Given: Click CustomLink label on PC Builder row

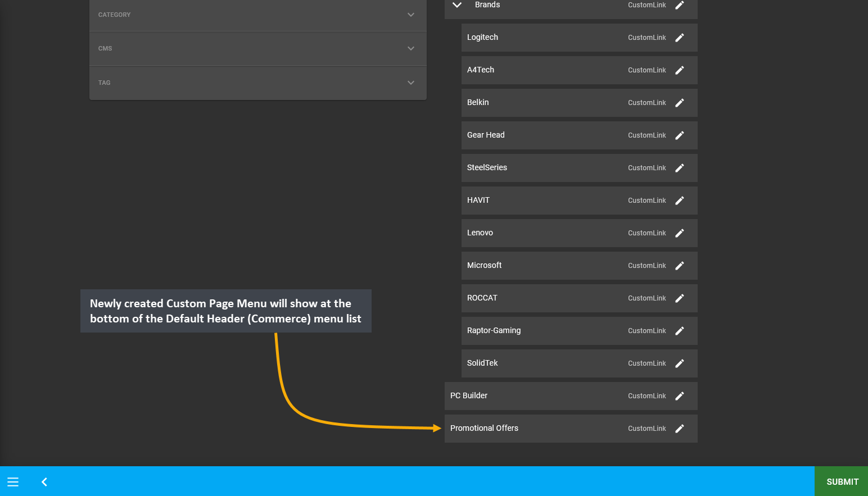Looking at the screenshot, I should [x=647, y=396].
